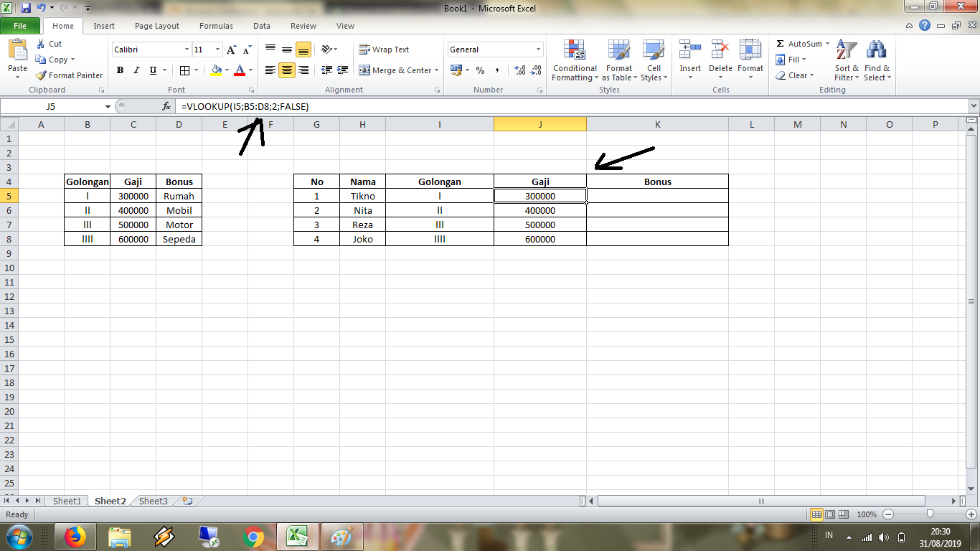Toggle italic formatting
The height and width of the screenshot is (551, 980).
click(136, 70)
